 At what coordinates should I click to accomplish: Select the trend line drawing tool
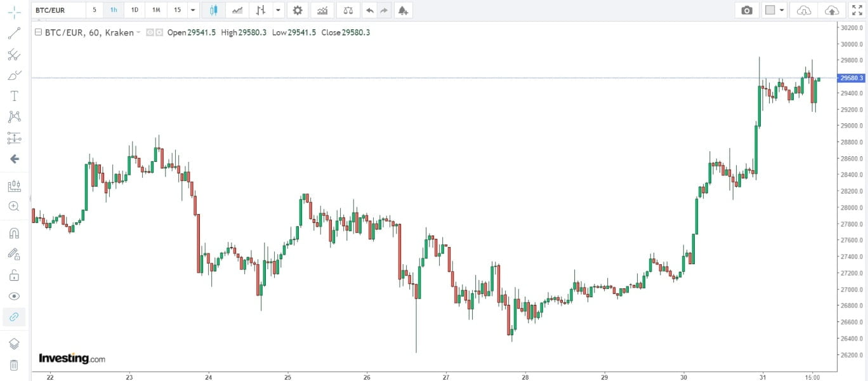pos(14,33)
